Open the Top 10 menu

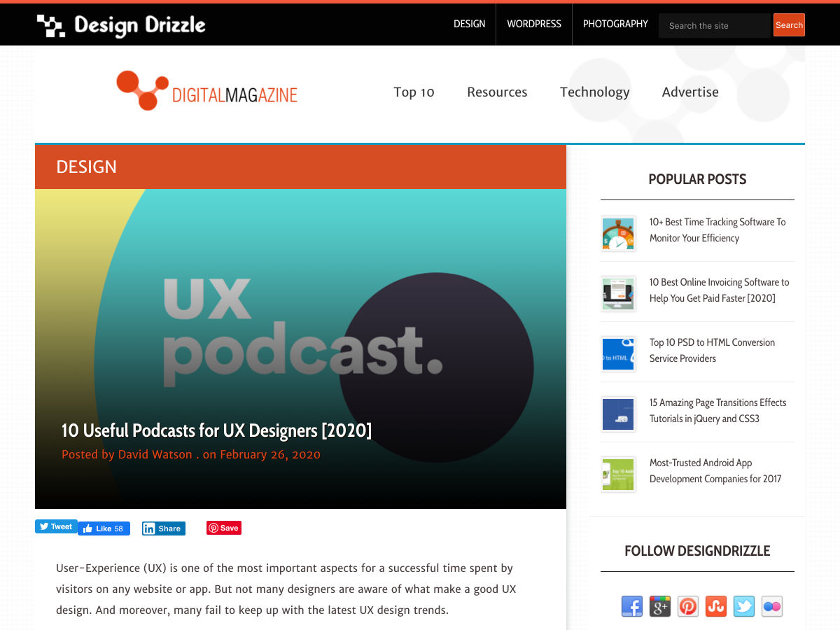[x=414, y=92]
